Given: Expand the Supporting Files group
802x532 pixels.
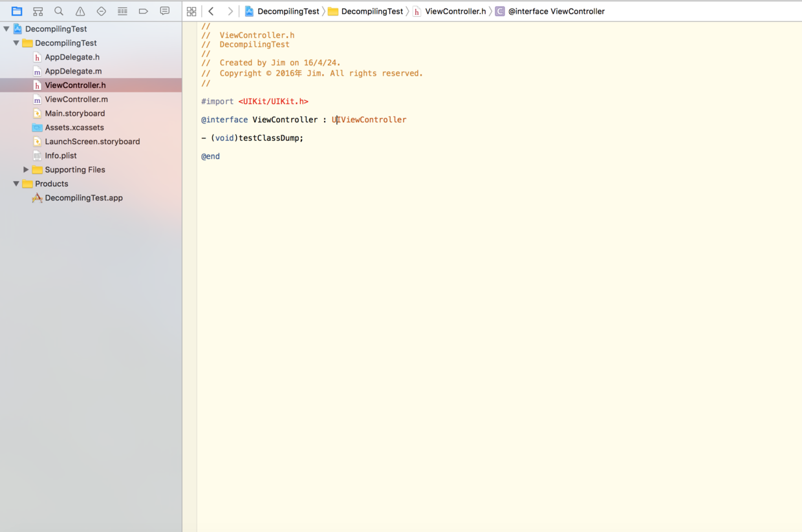Looking at the screenshot, I should 26,170.
